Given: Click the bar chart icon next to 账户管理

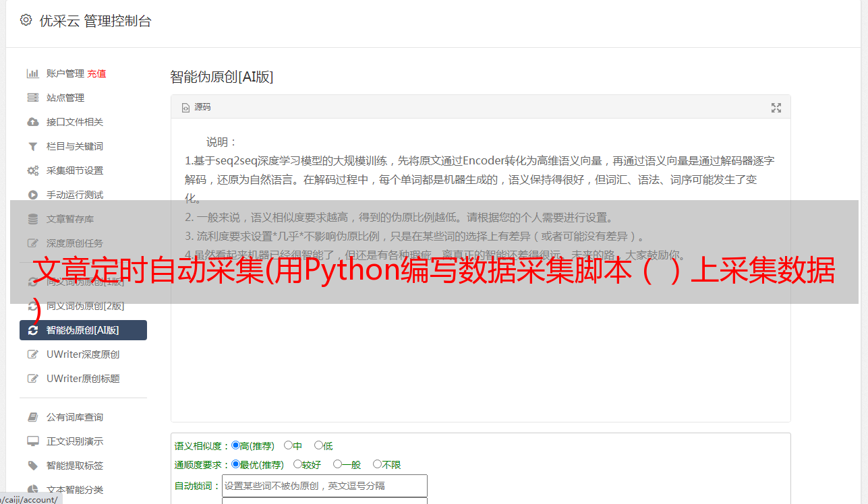Looking at the screenshot, I should [x=32, y=73].
